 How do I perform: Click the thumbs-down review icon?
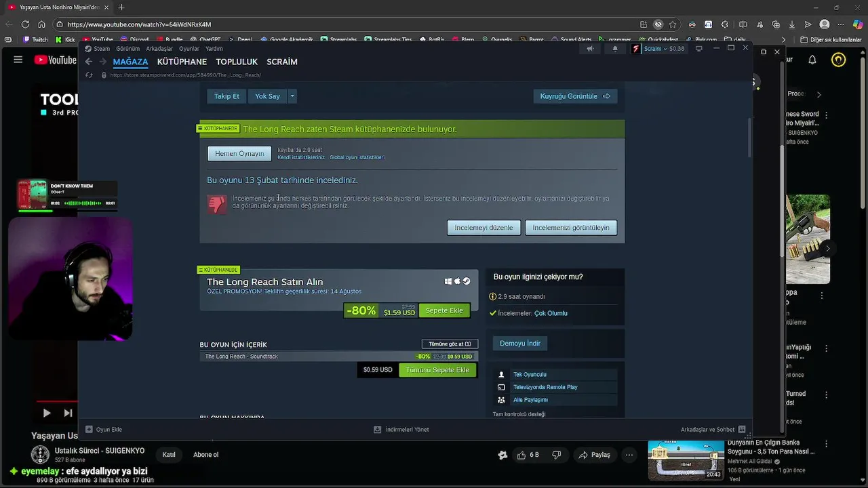[x=217, y=204]
